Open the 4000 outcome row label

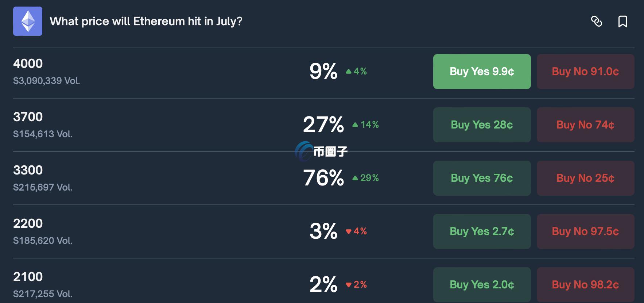coord(28,64)
